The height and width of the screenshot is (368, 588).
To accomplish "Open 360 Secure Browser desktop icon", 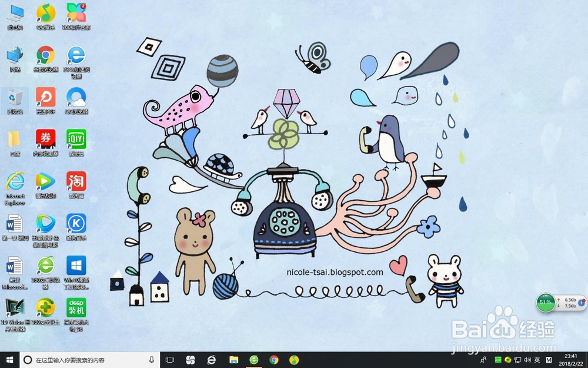I will pos(46,273).
